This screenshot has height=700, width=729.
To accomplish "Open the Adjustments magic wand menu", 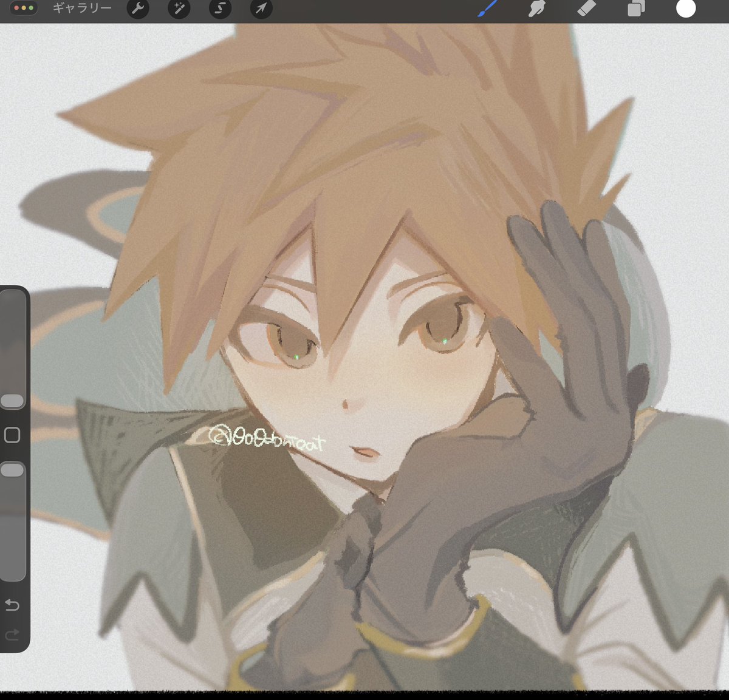I will [x=179, y=8].
